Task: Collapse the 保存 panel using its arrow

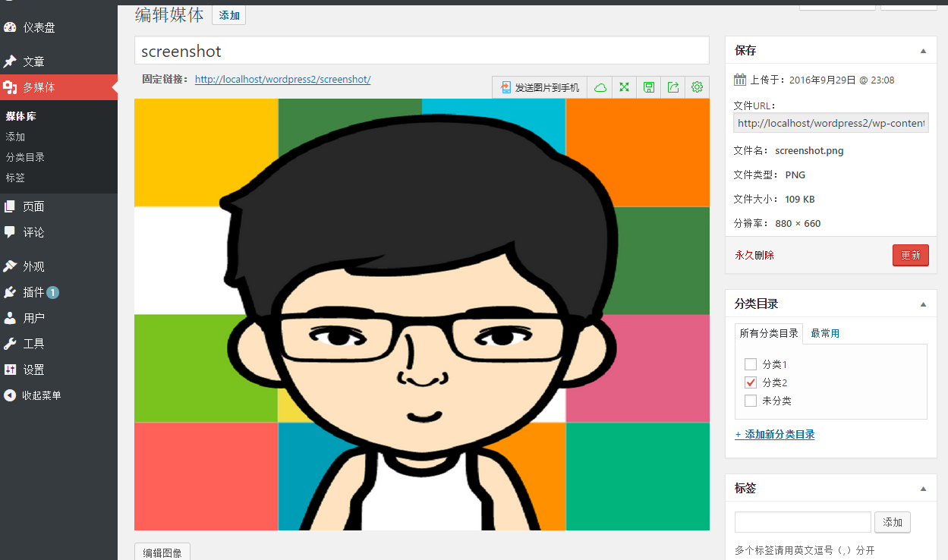Action: tap(923, 51)
